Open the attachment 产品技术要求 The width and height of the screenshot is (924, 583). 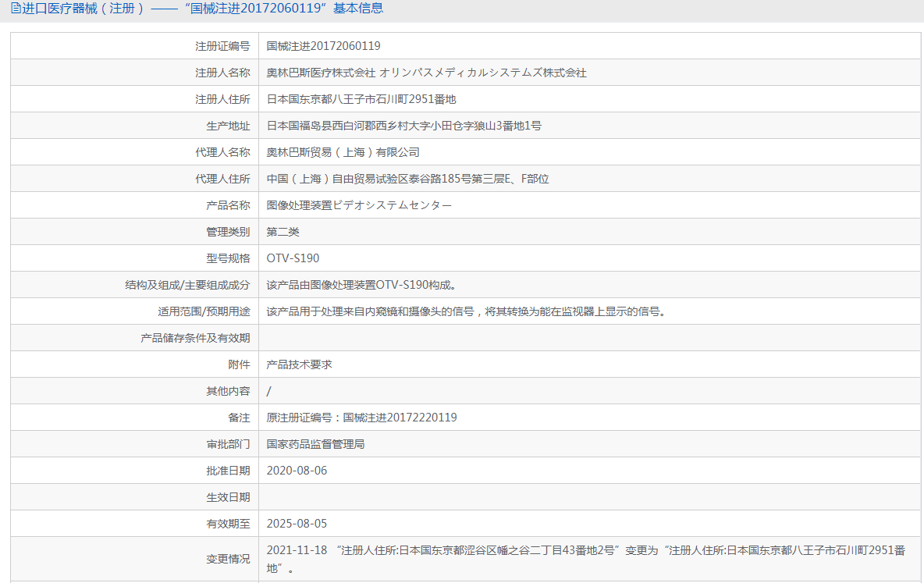pyautogui.click(x=298, y=364)
